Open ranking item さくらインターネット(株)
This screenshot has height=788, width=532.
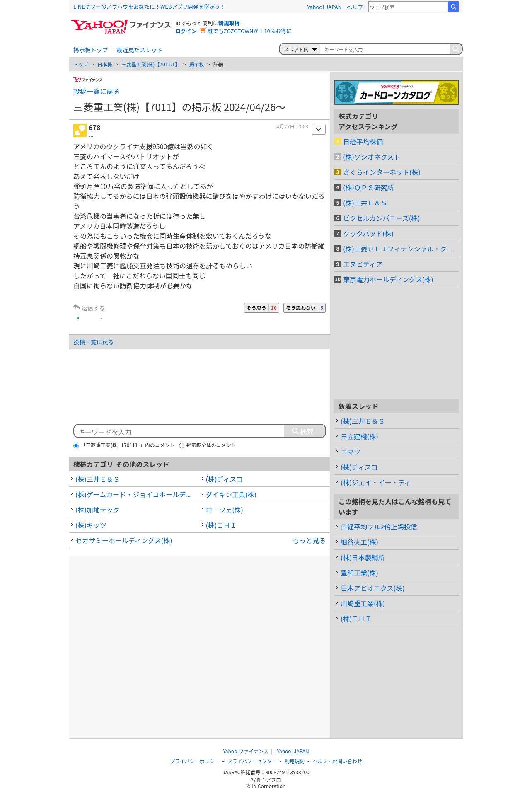(x=382, y=172)
